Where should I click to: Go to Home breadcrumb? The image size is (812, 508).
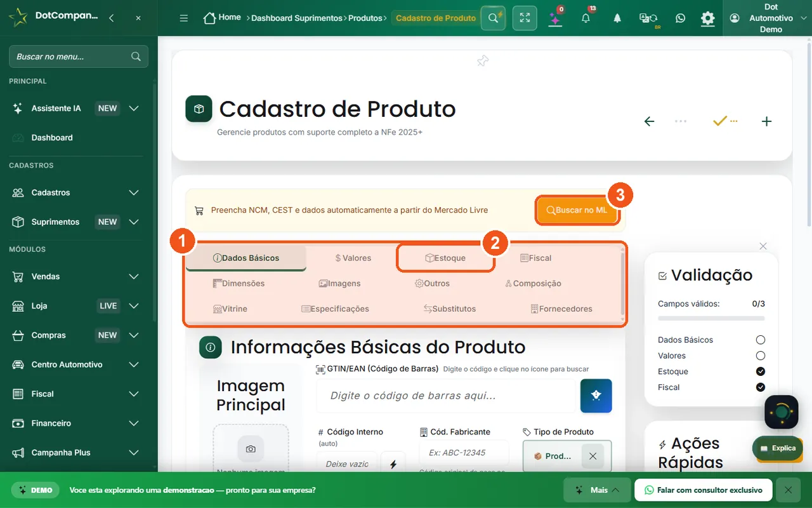pyautogui.click(x=222, y=18)
